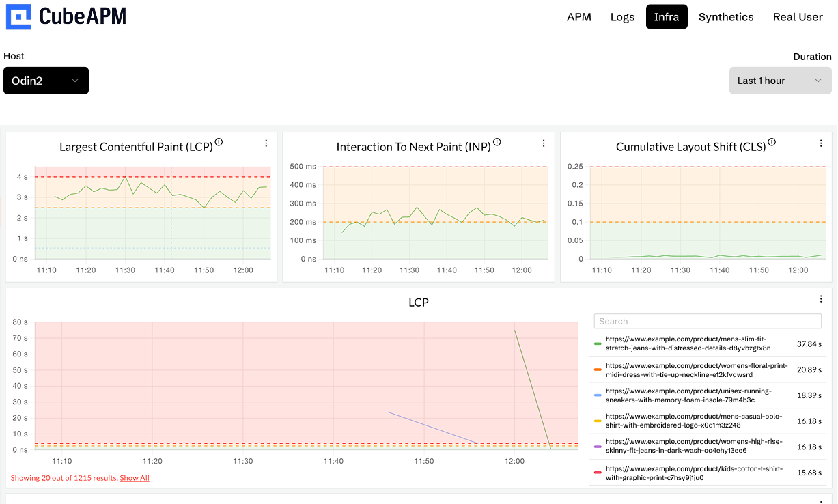Viewport: 838px width, 504px height.
Task: Open Interaction To Next Paint panel kebab menu
Action: [544, 143]
